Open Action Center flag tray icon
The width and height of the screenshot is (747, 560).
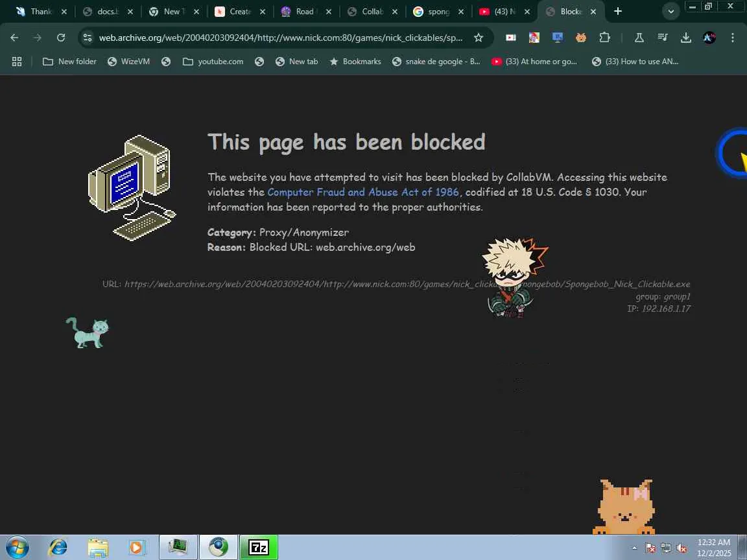click(650, 548)
